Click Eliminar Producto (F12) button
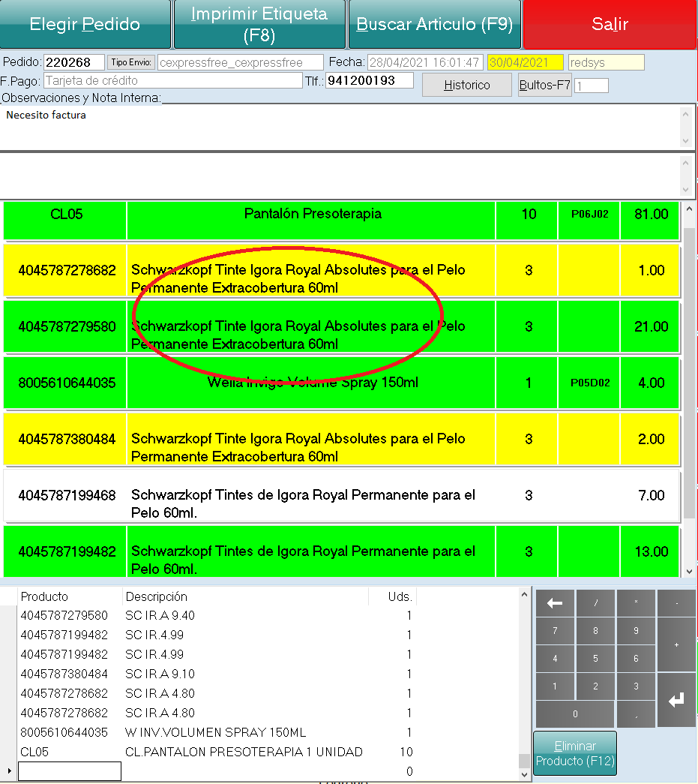The height and width of the screenshot is (784, 698). (x=575, y=753)
